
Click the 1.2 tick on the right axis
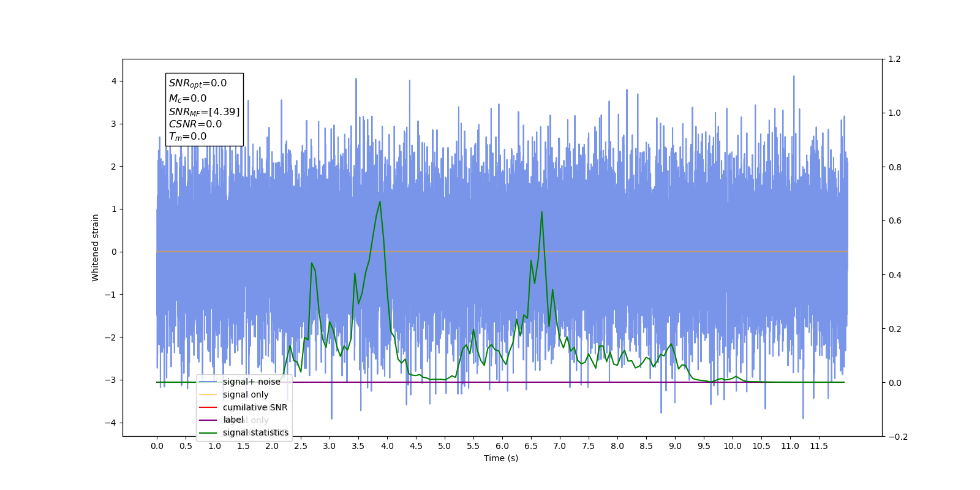[x=895, y=59]
